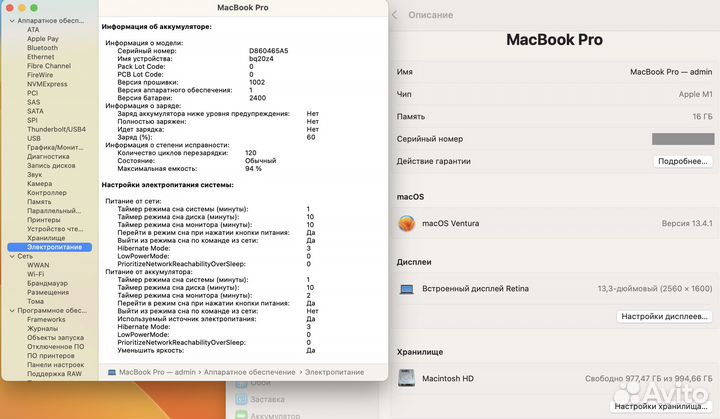Select Wi-Fi under Сеть
This screenshot has width=720, height=419.
(x=35, y=274)
